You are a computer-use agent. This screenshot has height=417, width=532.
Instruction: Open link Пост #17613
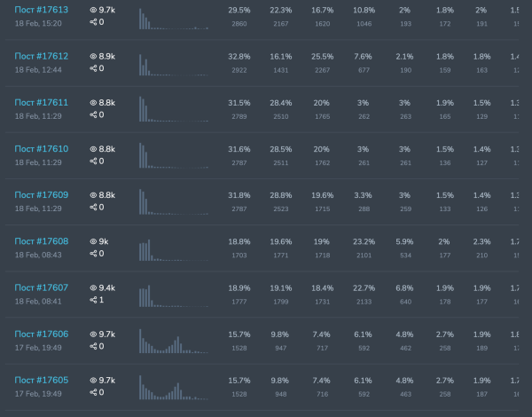(41, 9)
